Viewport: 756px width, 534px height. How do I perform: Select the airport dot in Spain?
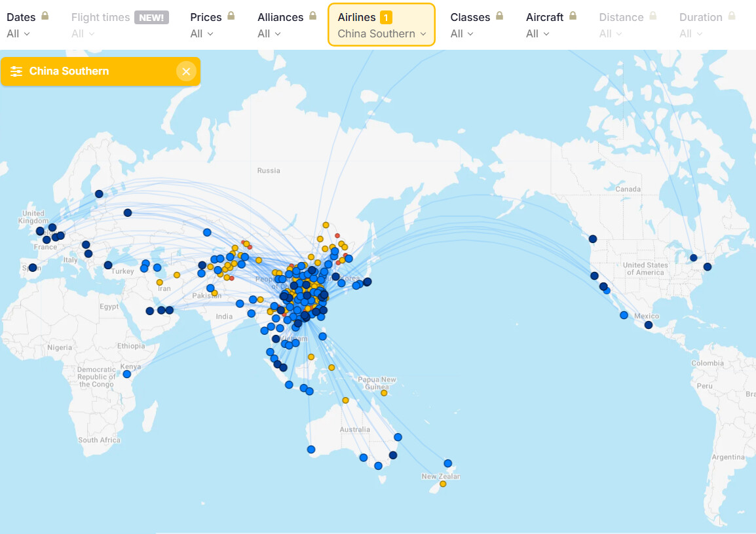(33, 267)
